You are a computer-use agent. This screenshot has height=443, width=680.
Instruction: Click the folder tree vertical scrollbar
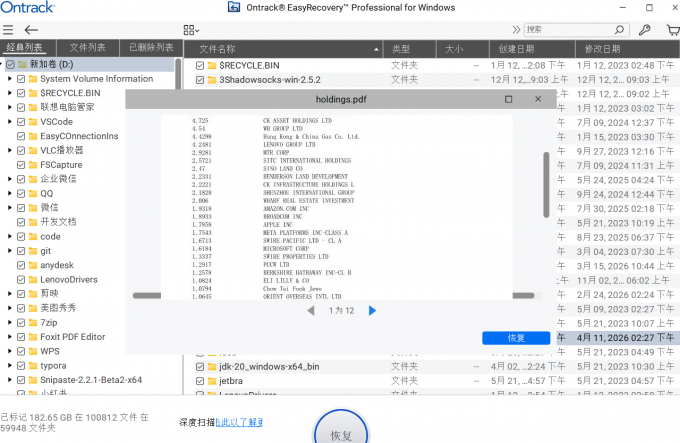point(178,75)
